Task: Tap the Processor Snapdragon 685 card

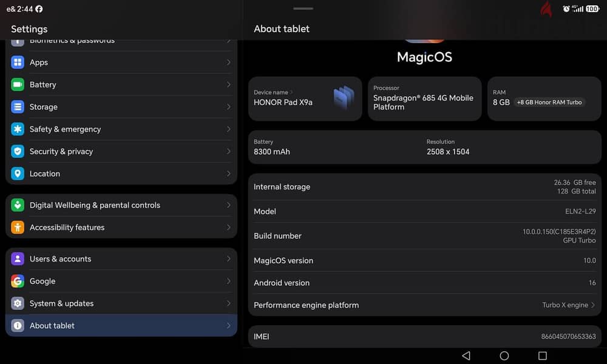Action: [x=425, y=99]
